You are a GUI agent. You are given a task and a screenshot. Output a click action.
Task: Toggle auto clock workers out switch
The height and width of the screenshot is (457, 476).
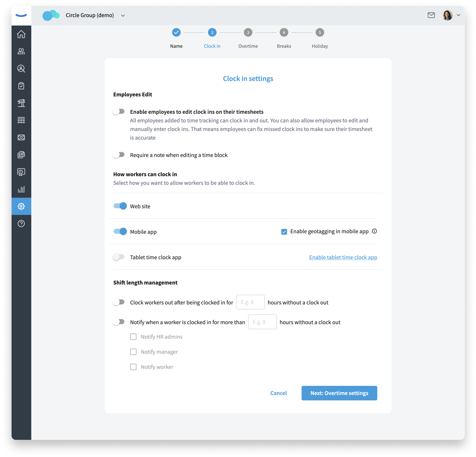[x=119, y=302]
